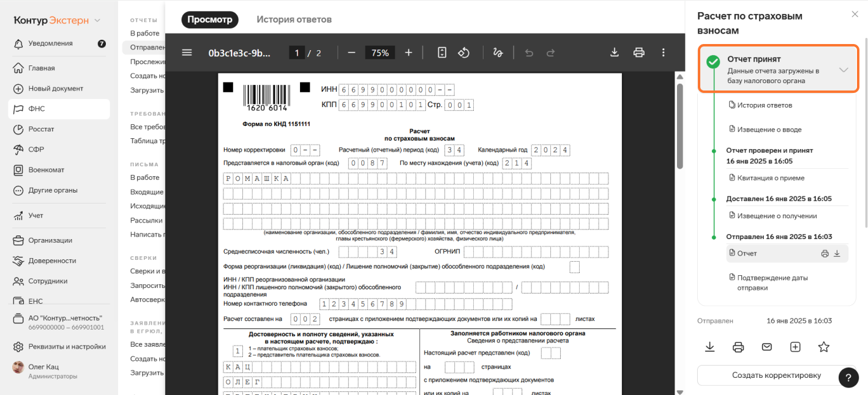
Task: Open the История ответов link in timeline
Action: [760, 105]
